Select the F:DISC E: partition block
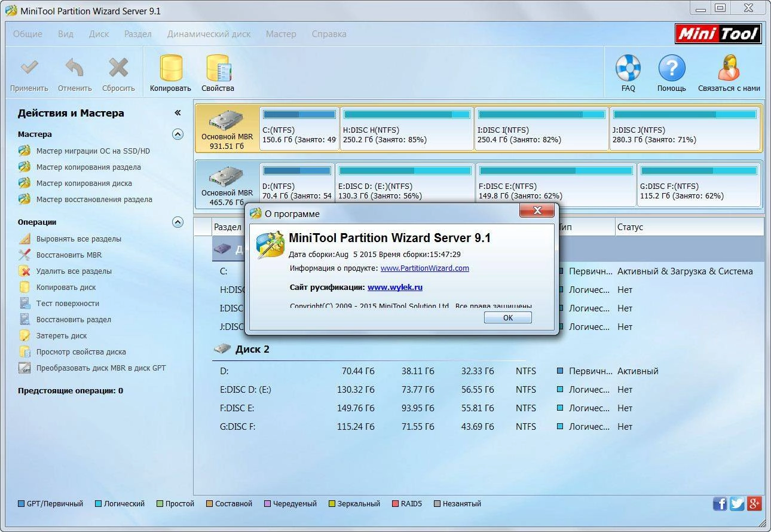The image size is (771, 532). (x=556, y=185)
